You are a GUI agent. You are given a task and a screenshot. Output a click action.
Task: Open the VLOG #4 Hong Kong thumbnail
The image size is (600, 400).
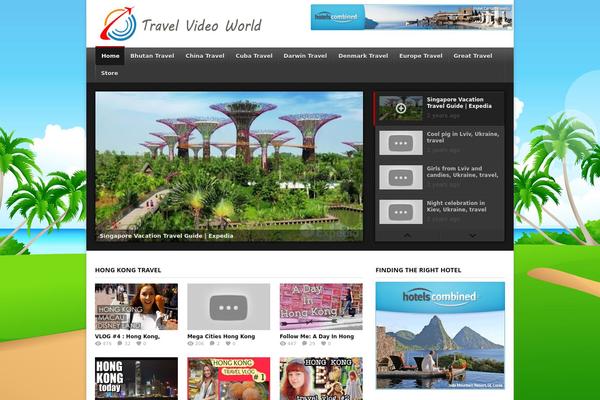click(136, 307)
